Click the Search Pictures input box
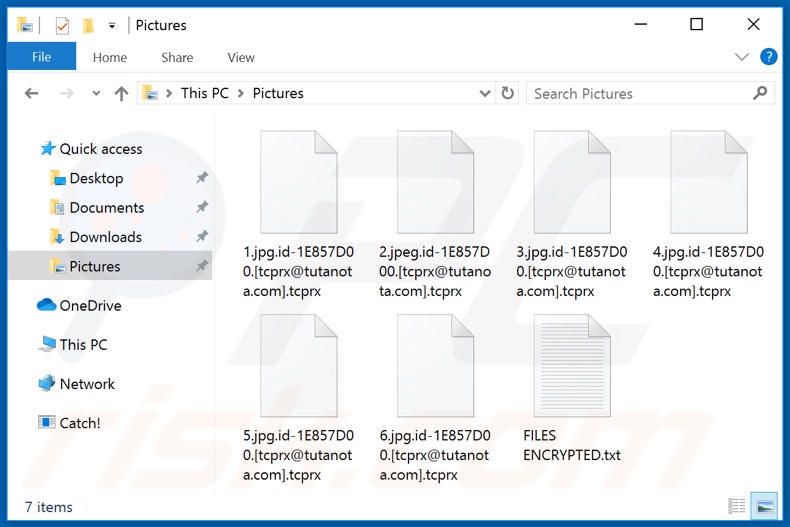Image resolution: width=790 pixels, height=527 pixels. pyautogui.click(x=640, y=93)
